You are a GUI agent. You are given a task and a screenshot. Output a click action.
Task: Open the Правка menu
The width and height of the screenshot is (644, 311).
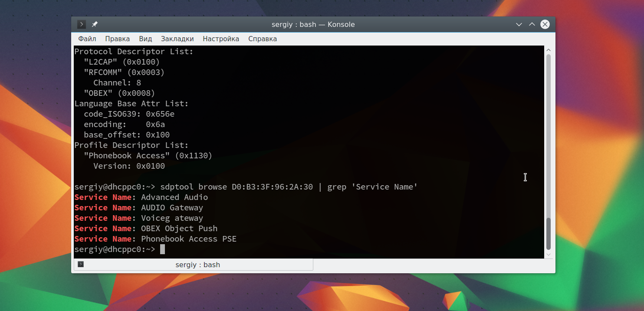(117, 39)
